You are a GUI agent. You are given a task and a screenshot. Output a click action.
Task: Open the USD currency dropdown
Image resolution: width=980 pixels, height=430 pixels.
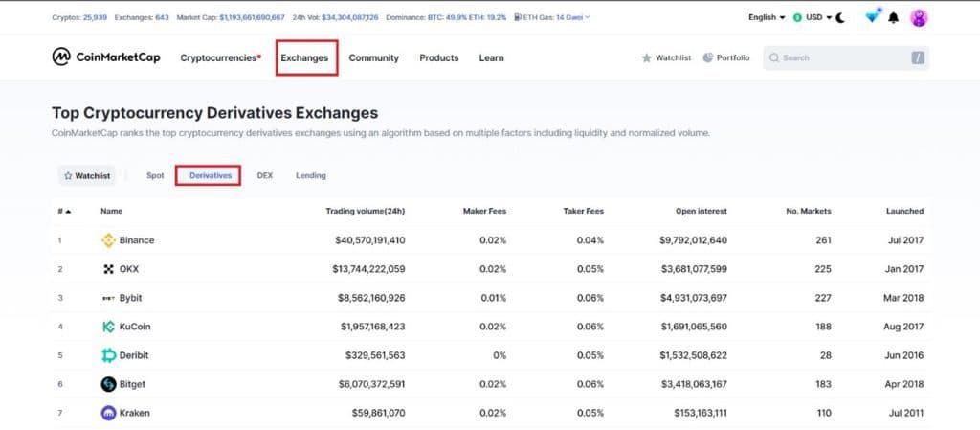point(813,17)
